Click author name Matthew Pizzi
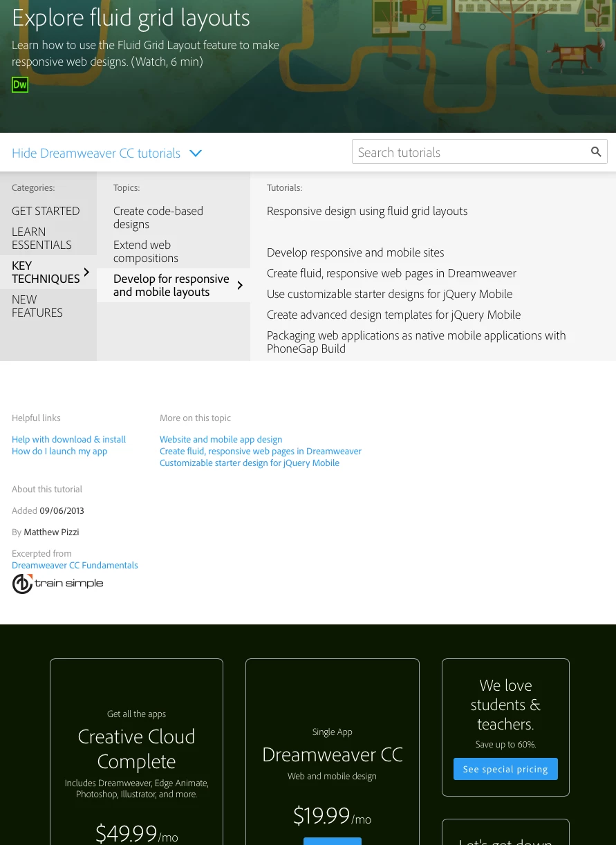Image resolution: width=616 pixels, height=845 pixels. click(x=51, y=532)
